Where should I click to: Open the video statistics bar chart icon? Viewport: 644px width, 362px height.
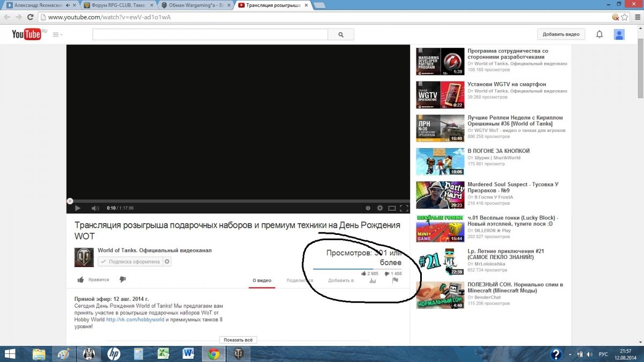click(372, 280)
